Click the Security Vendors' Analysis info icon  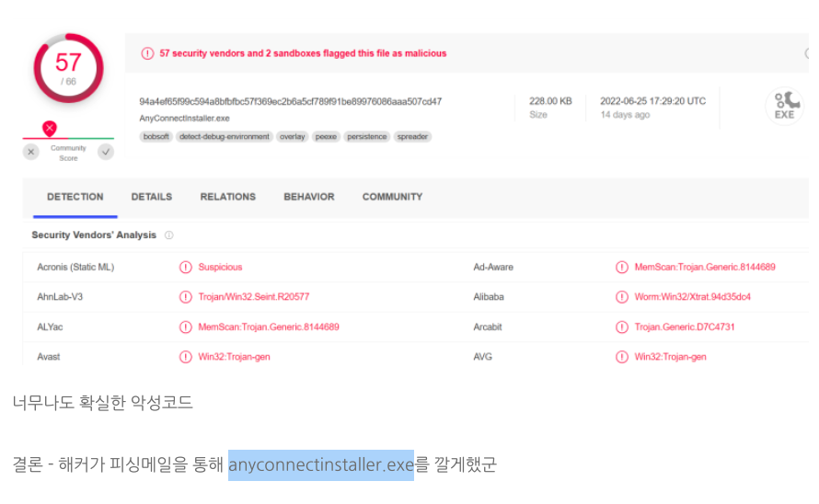(x=168, y=235)
